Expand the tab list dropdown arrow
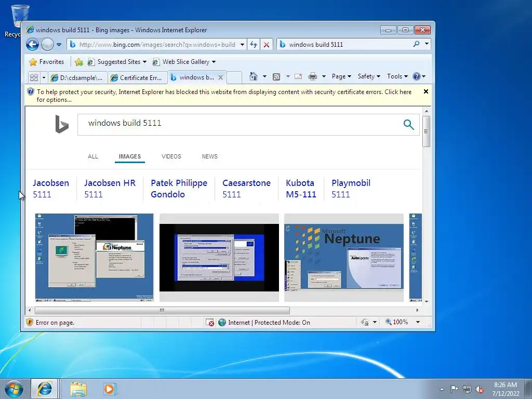The height and width of the screenshot is (399, 532). 44,78
